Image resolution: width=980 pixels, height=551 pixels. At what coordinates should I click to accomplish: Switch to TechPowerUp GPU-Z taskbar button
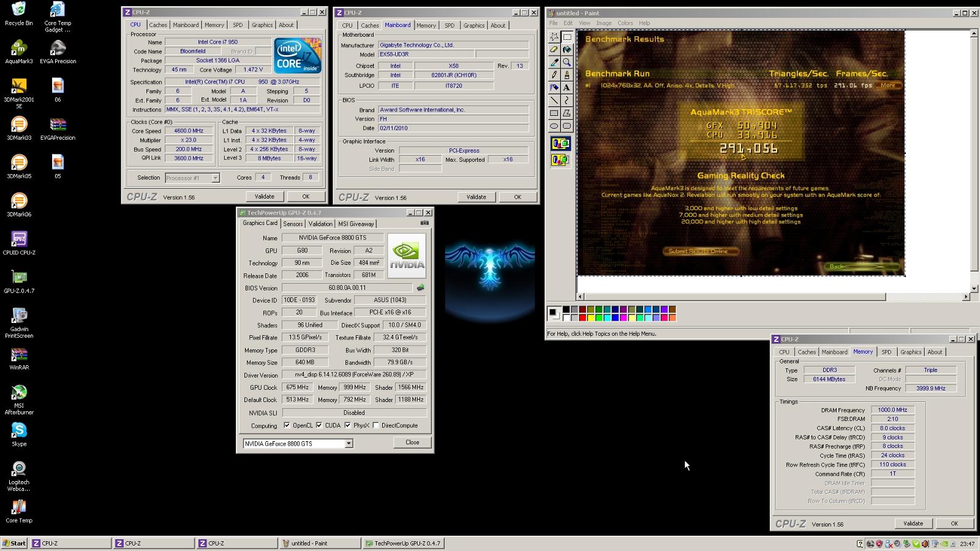[404, 543]
